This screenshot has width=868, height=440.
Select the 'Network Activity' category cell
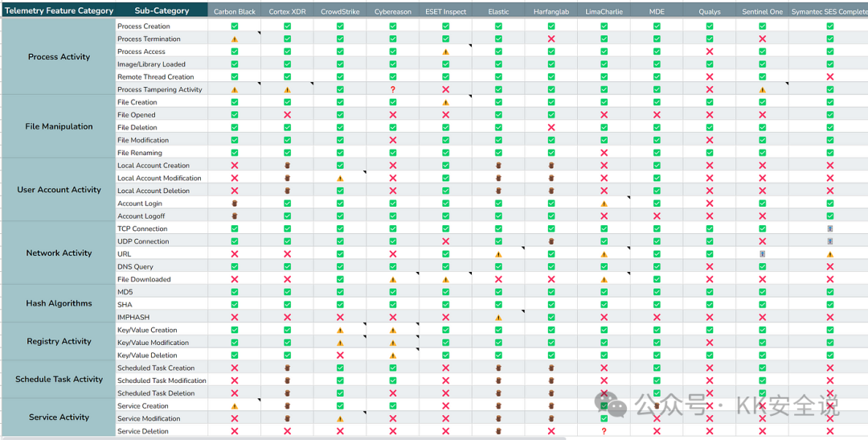(59, 253)
